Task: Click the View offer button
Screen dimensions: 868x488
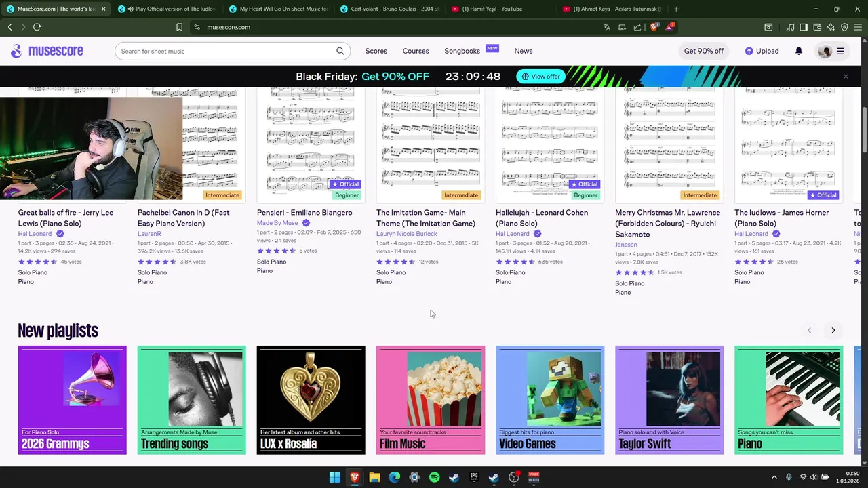Action: tap(540, 77)
